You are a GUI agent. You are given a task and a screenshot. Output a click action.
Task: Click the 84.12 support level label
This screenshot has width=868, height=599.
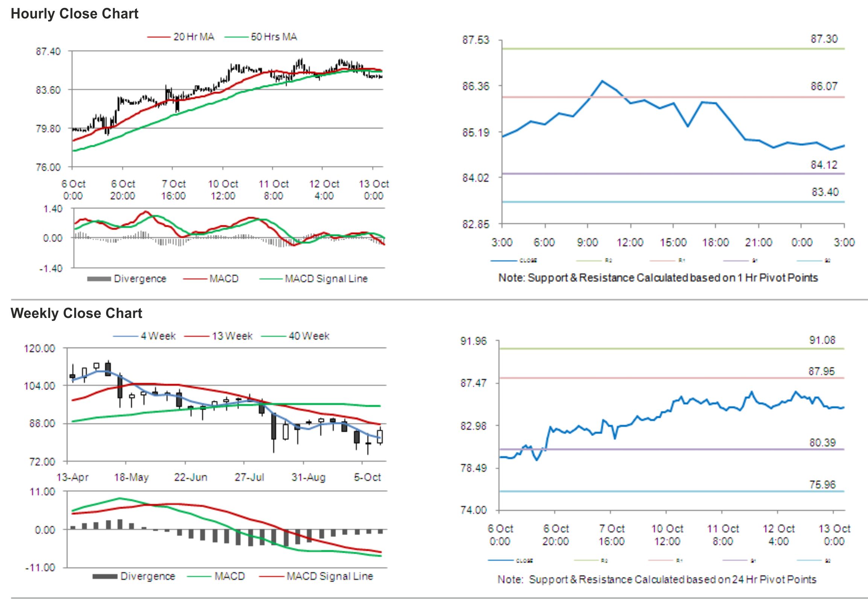click(x=824, y=165)
